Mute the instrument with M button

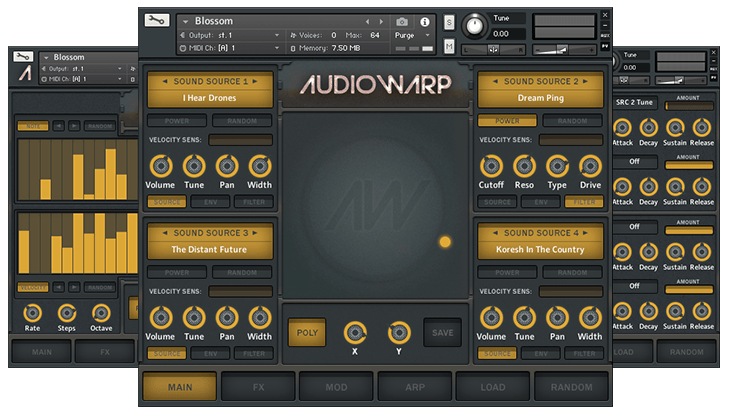[449, 47]
